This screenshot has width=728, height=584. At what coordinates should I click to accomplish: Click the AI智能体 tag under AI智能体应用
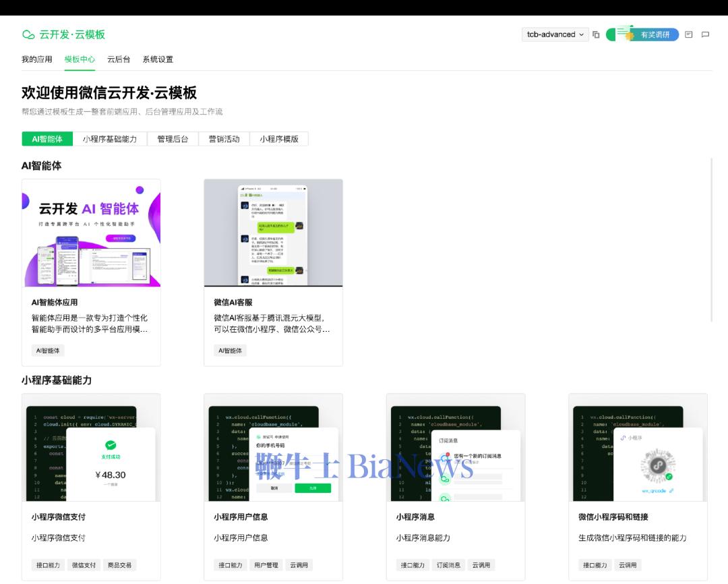click(x=48, y=351)
